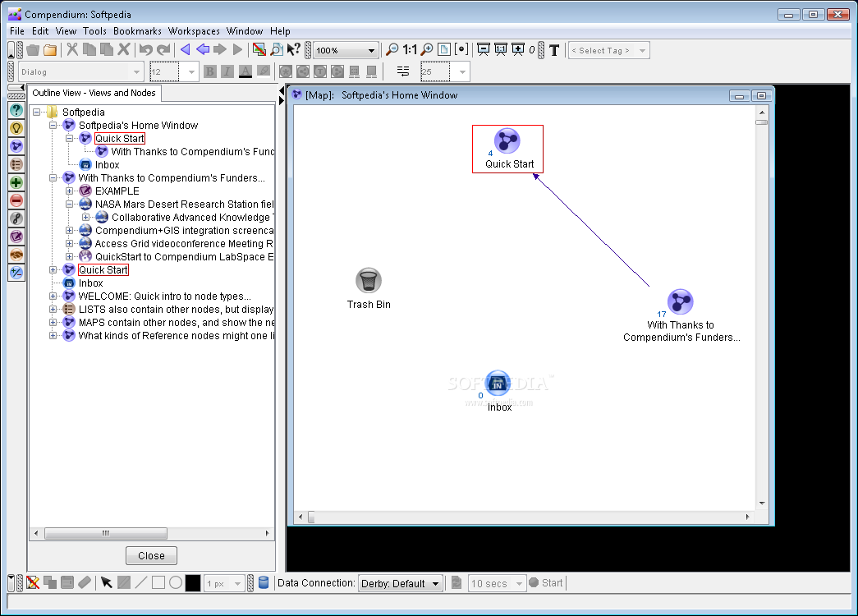Select the Idea lightbulb node icon

[16, 129]
